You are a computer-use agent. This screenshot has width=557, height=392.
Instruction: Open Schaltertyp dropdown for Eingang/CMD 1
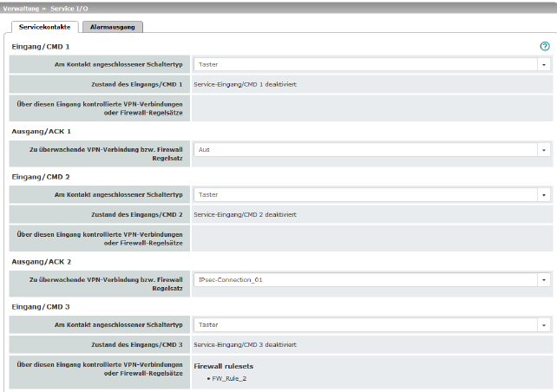372,65
